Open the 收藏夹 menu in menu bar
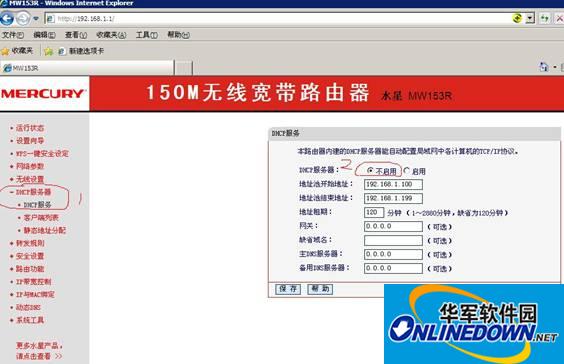 click(111, 35)
